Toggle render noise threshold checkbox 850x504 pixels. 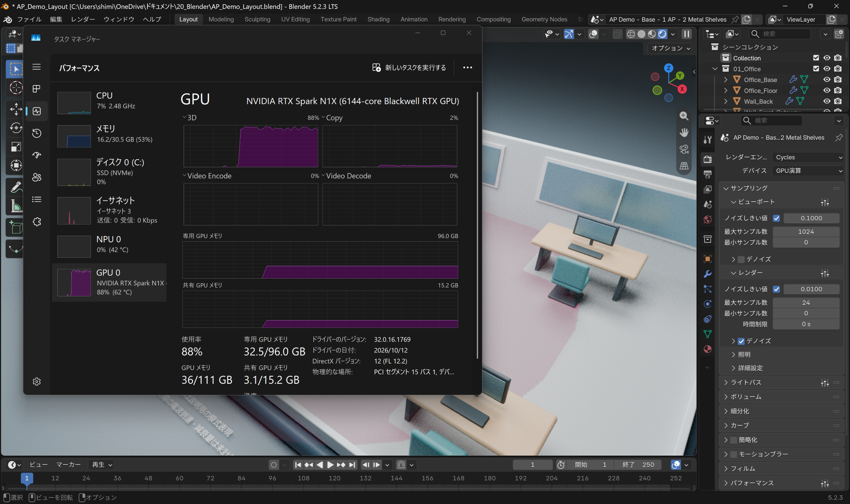(776, 289)
